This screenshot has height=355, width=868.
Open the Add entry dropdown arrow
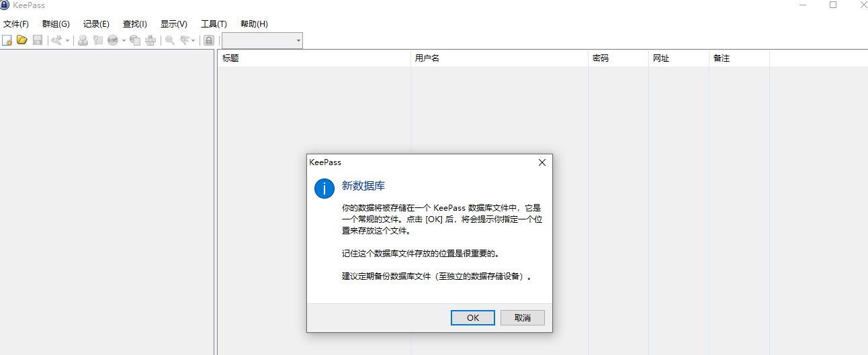(x=67, y=41)
